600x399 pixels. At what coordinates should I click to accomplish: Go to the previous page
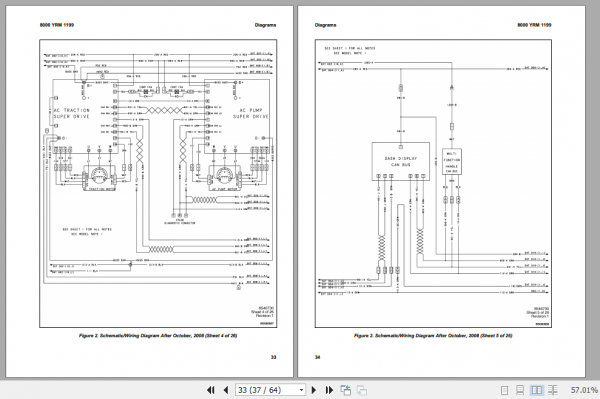tap(226, 390)
